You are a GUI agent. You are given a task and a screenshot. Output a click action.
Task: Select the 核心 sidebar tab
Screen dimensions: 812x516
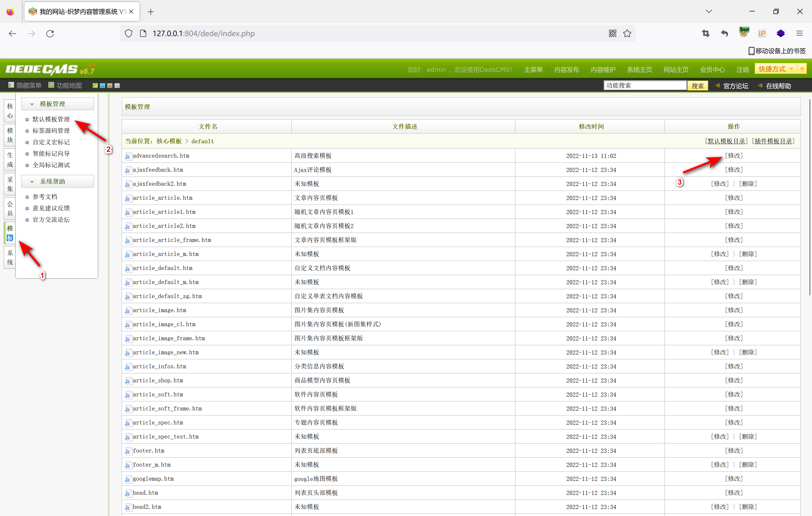(10, 111)
